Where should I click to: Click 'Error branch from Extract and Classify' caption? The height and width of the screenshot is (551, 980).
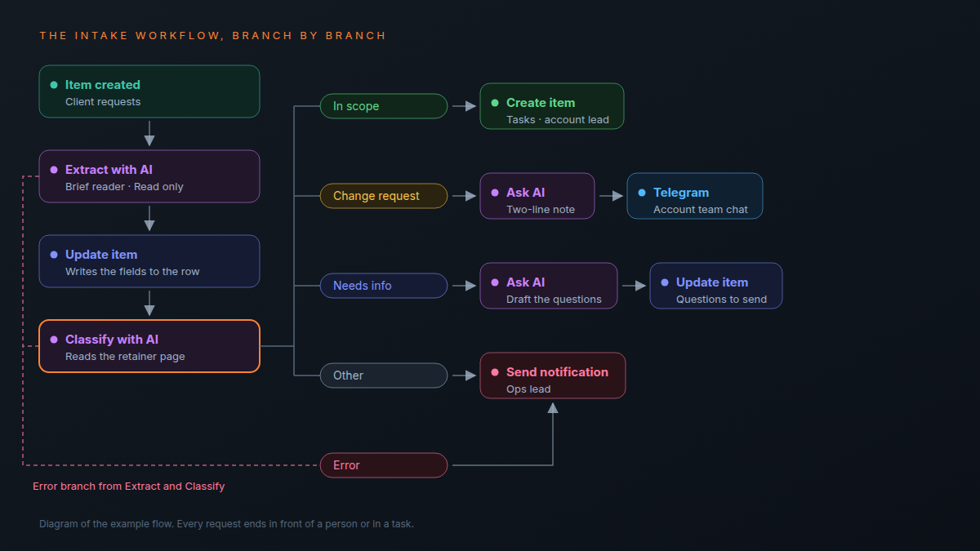point(128,487)
